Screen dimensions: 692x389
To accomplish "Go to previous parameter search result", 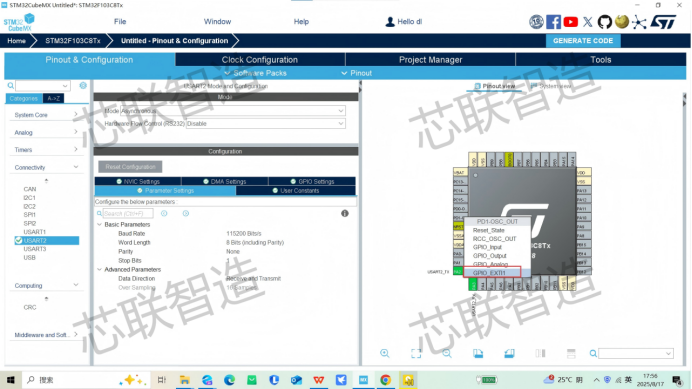I will pos(164,213).
